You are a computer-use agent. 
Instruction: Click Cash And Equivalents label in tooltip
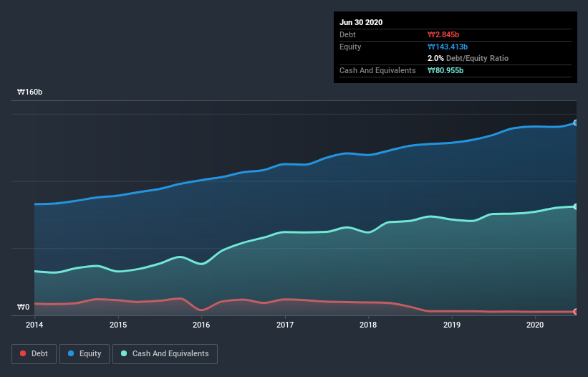377,70
